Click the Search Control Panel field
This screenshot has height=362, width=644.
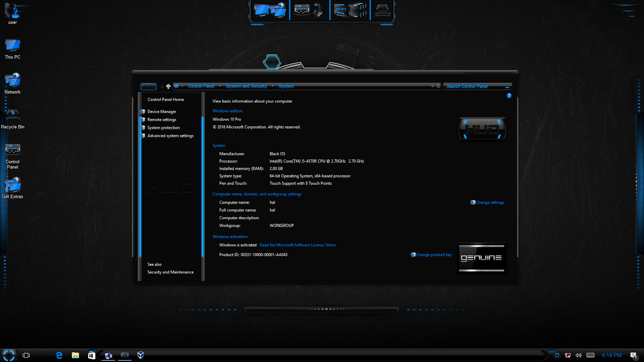coord(477,86)
